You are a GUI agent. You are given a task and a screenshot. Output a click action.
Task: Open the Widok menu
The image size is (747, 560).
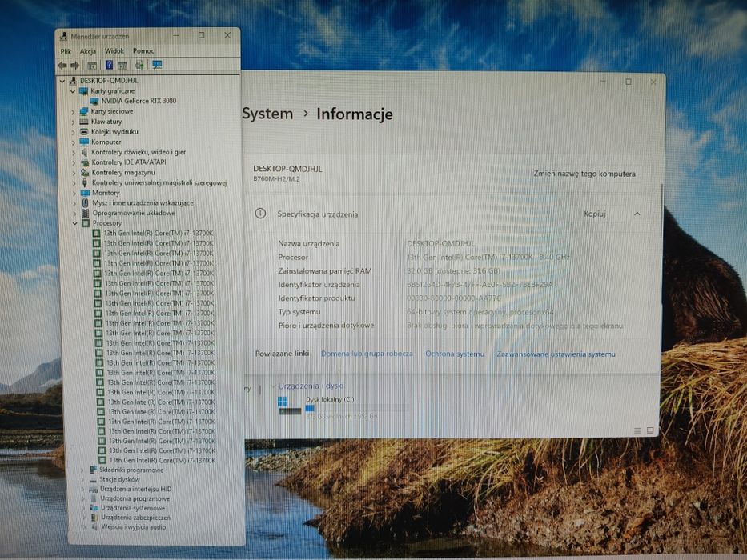(x=114, y=50)
